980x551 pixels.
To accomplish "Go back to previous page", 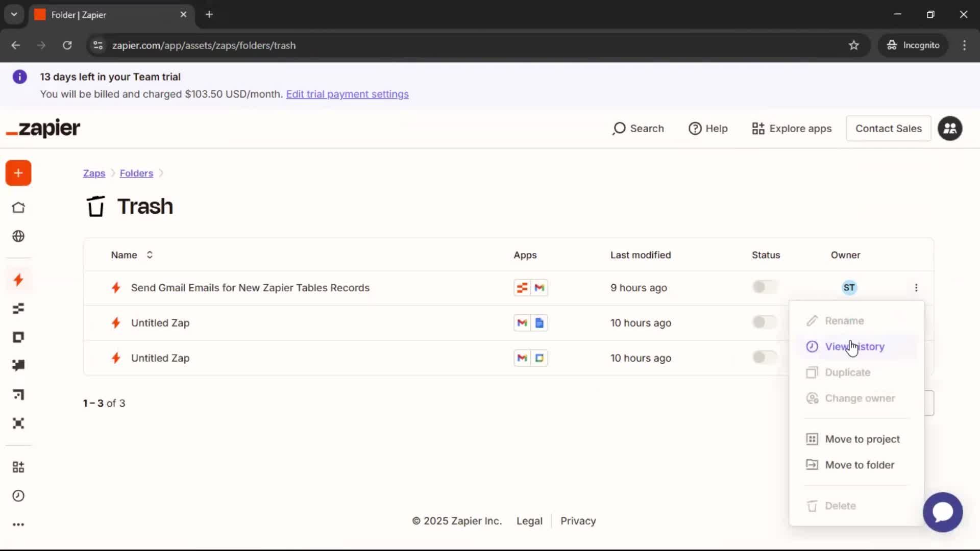I will tap(16, 45).
